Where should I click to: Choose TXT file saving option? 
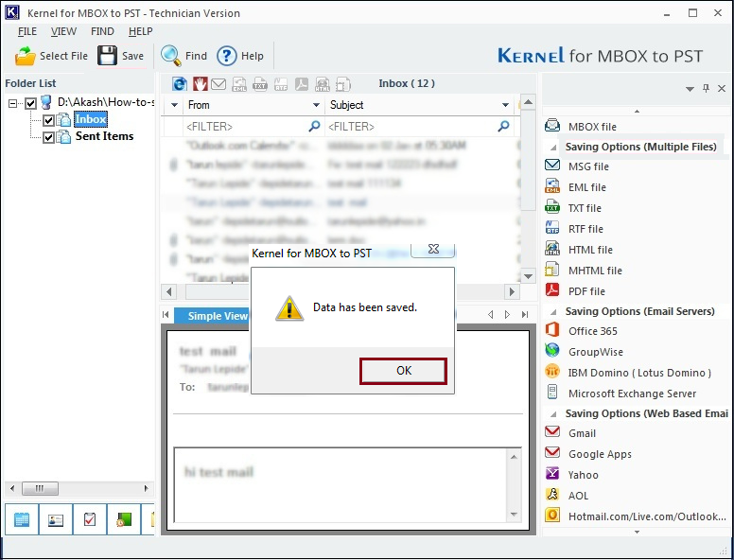[585, 208]
